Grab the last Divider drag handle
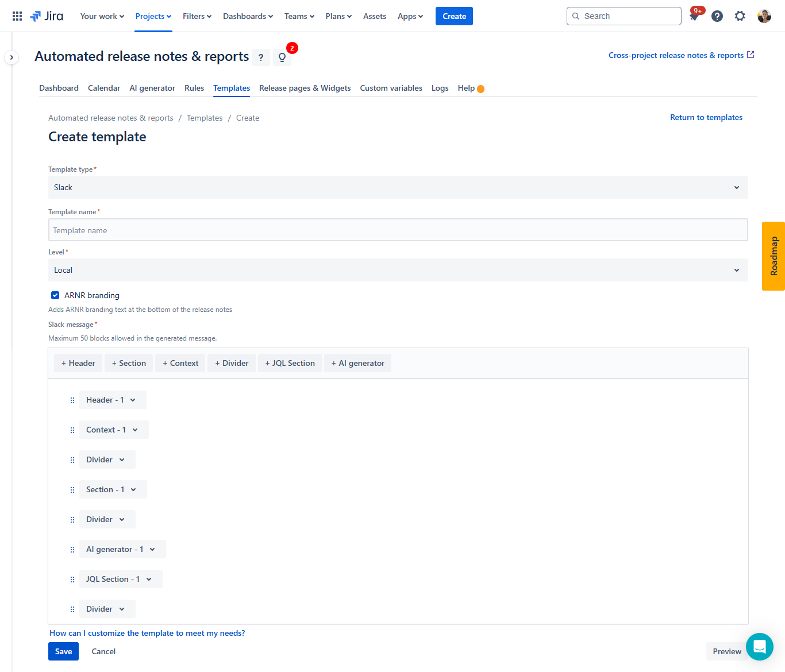This screenshot has width=785, height=672. [x=72, y=609]
